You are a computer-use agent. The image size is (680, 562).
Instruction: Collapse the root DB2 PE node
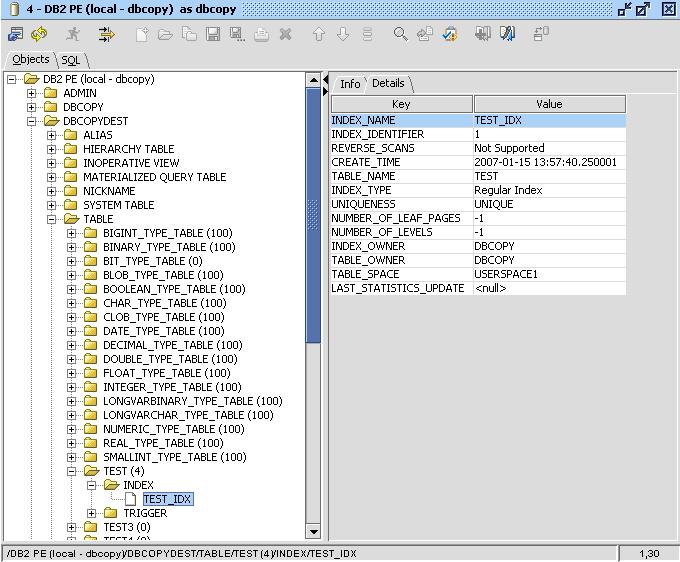(11, 79)
